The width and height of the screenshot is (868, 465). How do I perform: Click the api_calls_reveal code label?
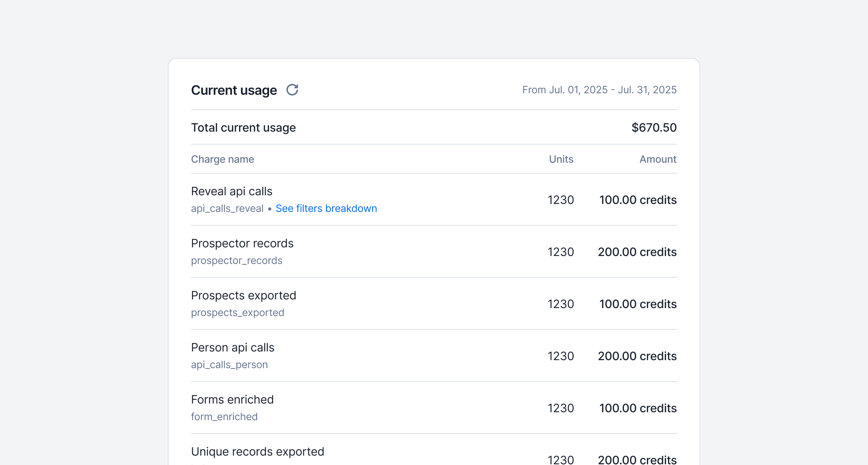227,209
